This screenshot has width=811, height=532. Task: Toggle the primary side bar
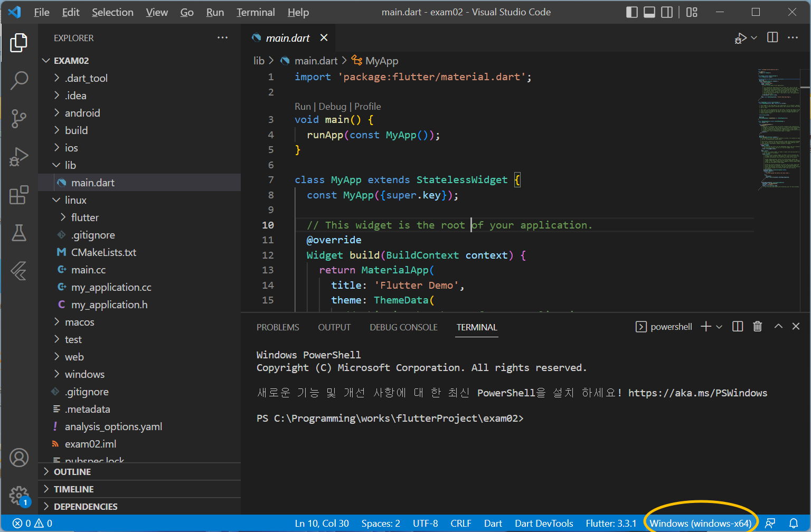[631, 12]
